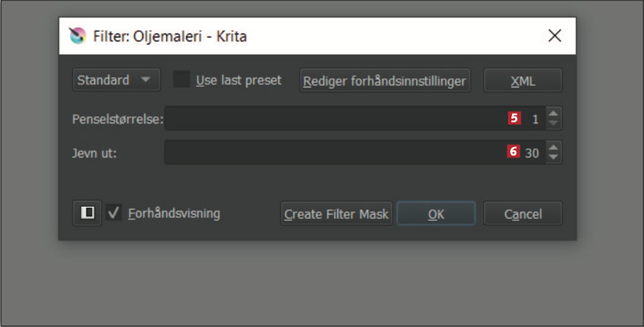The image size is (644, 327).
Task: Click Create Filter Mask button
Action: pyautogui.click(x=336, y=214)
